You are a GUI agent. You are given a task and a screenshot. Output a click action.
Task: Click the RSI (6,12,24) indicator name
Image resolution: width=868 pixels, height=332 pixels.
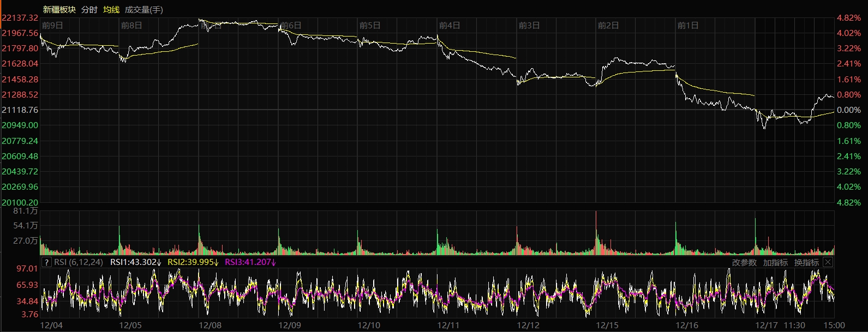79,262
